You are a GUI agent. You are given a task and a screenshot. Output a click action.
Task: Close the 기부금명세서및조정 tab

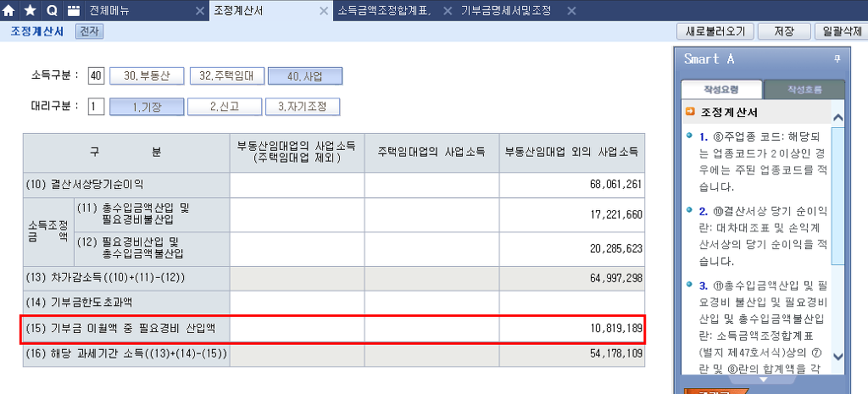pyautogui.click(x=572, y=10)
